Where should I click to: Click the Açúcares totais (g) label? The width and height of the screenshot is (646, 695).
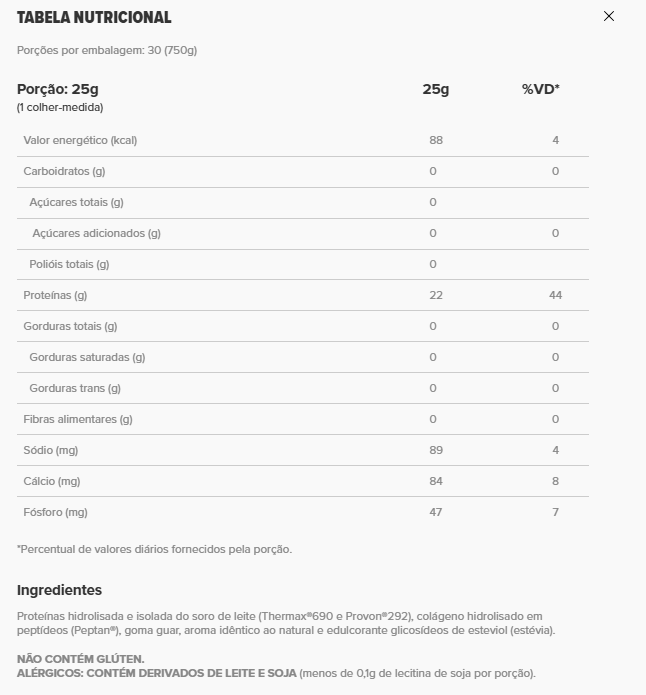pyautogui.click(x=76, y=202)
